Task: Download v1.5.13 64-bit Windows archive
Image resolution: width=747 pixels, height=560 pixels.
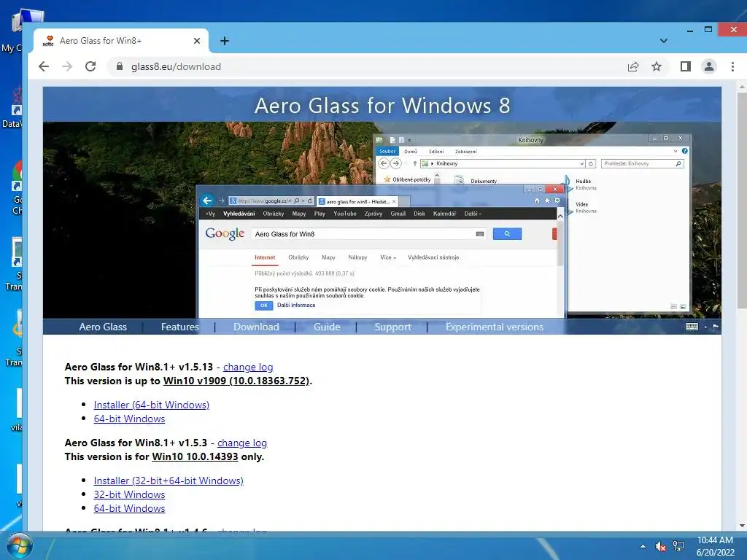Action: pos(130,419)
